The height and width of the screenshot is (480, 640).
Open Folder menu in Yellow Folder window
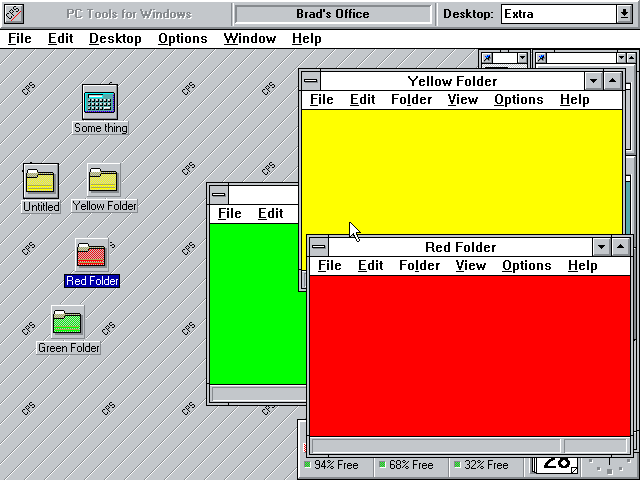click(411, 100)
